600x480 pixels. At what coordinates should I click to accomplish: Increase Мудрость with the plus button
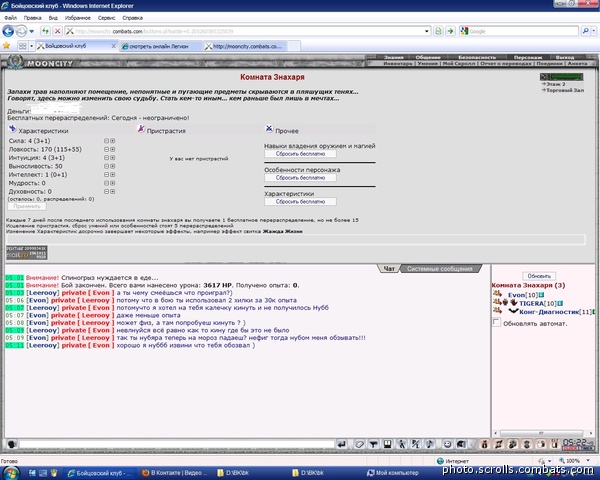(x=112, y=183)
